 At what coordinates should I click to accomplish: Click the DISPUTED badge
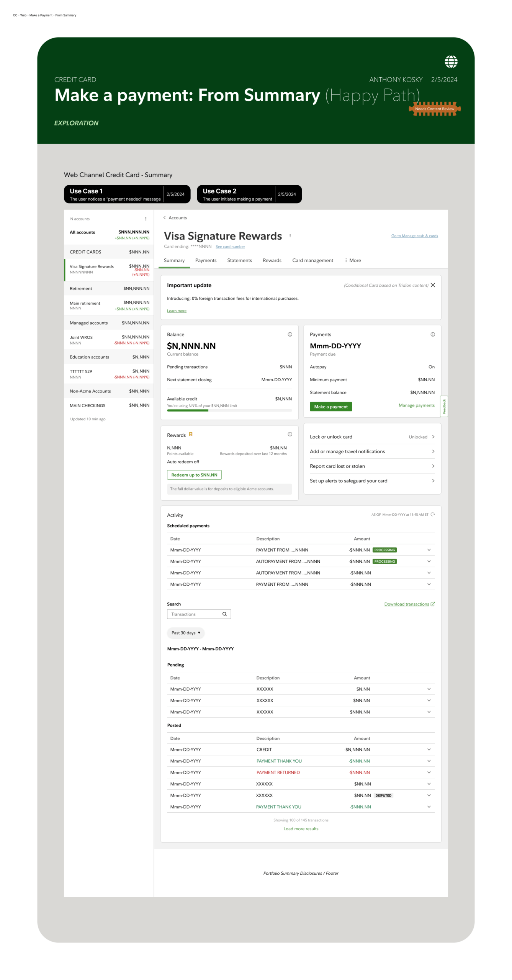point(383,795)
